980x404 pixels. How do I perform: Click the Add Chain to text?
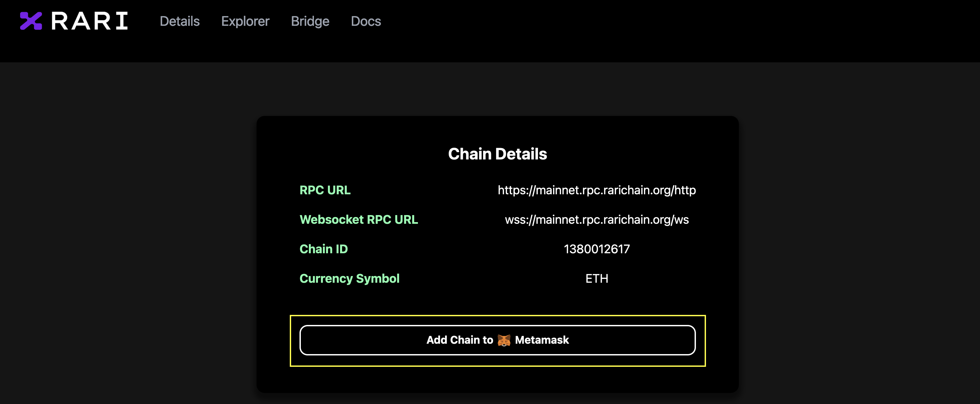pyautogui.click(x=459, y=340)
